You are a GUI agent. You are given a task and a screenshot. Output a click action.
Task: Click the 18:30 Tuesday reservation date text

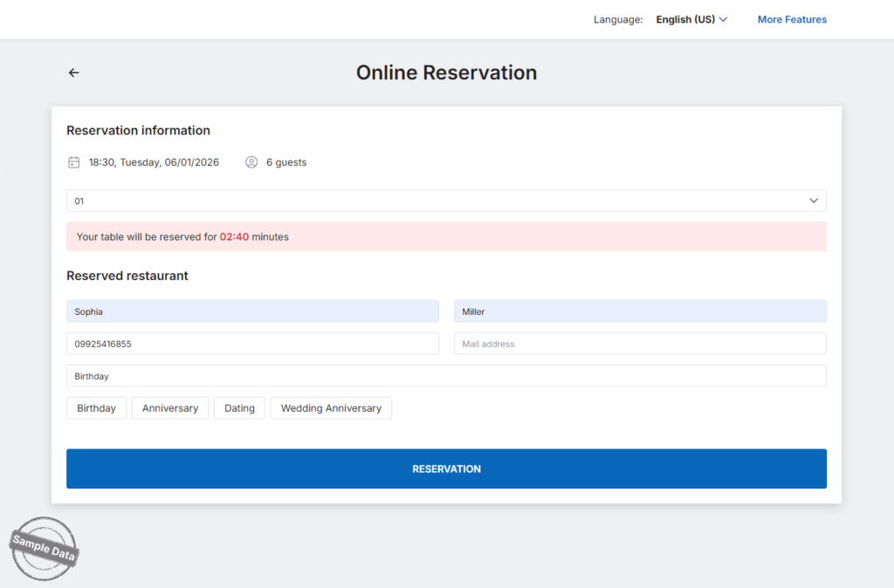[x=154, y=162]
